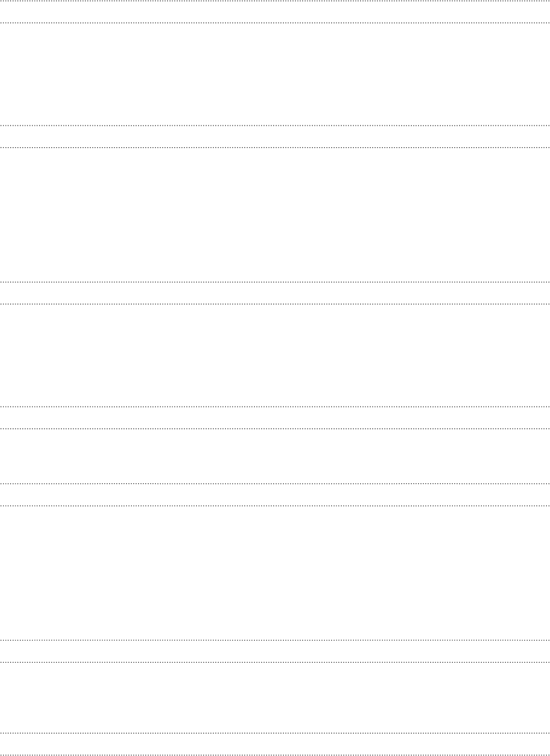Click the fifth dotted answer line

pyautogui.click(x=275, y=282)
